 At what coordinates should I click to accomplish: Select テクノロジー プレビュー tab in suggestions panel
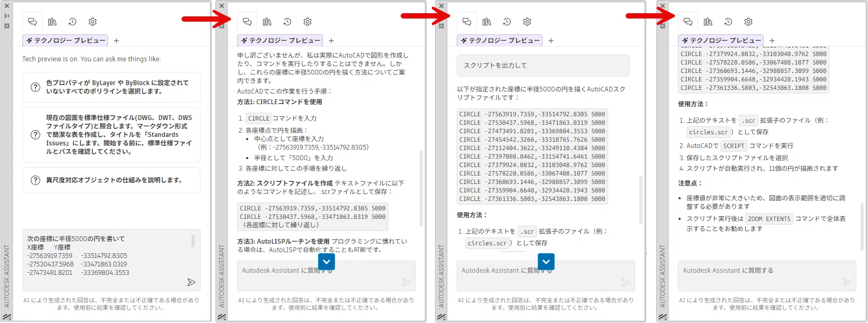pyautogui.click(x=65, y=40)
